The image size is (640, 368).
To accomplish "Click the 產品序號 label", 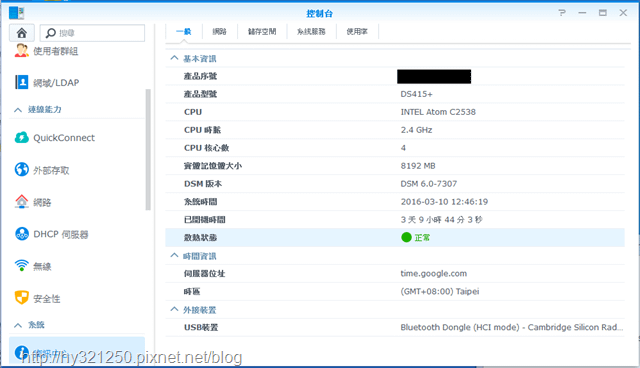I will click(x=200, y=76).
